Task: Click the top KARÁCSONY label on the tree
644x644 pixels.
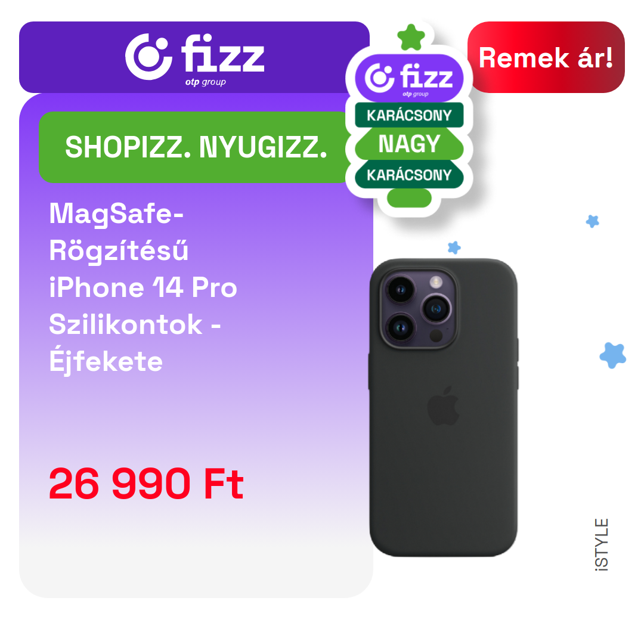Action: point(409,116)
